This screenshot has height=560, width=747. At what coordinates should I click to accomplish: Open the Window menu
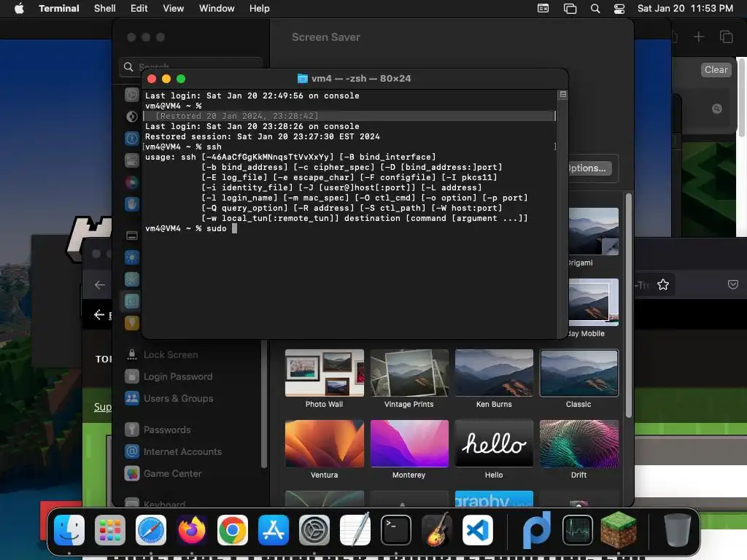217,8
